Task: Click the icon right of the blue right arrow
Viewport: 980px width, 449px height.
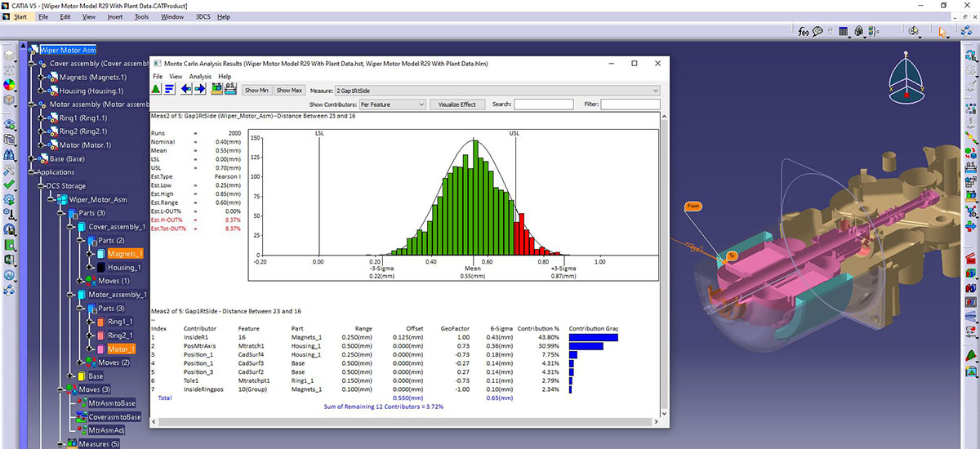Action: coord(217,89)
